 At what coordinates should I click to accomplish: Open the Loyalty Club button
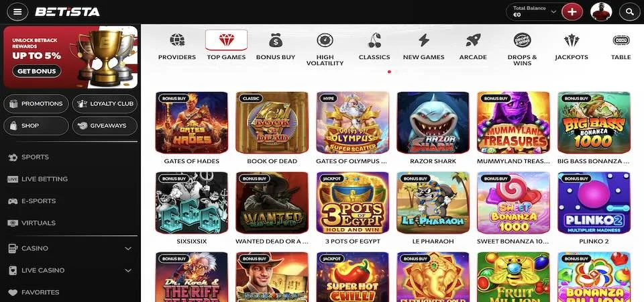105,104
